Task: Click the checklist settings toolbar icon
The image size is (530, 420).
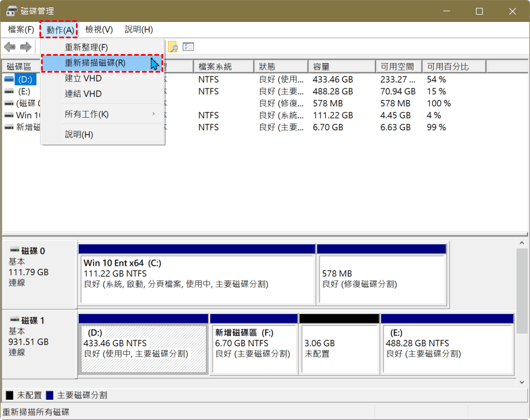Action: coord(188,47)
